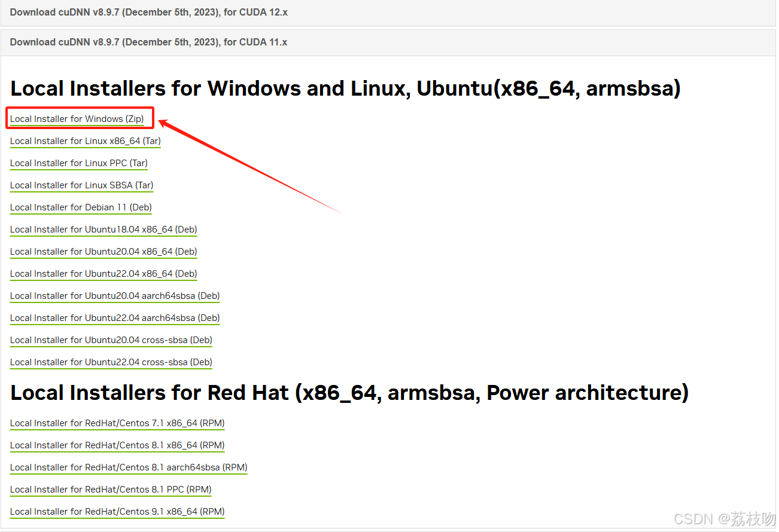This screenshot has width=779, height=532.
Task: Click heading Local Installers for Red Hat
Action: coord(349,393)
